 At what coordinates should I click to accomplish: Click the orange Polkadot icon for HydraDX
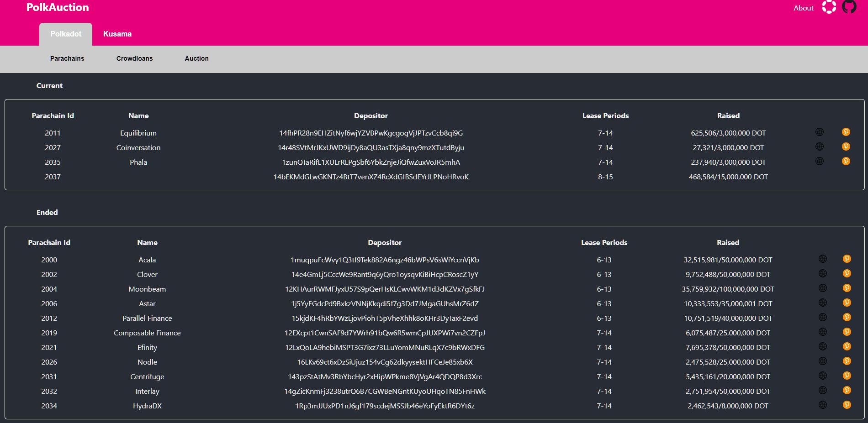pyautogui.click(x=847, y=405)
